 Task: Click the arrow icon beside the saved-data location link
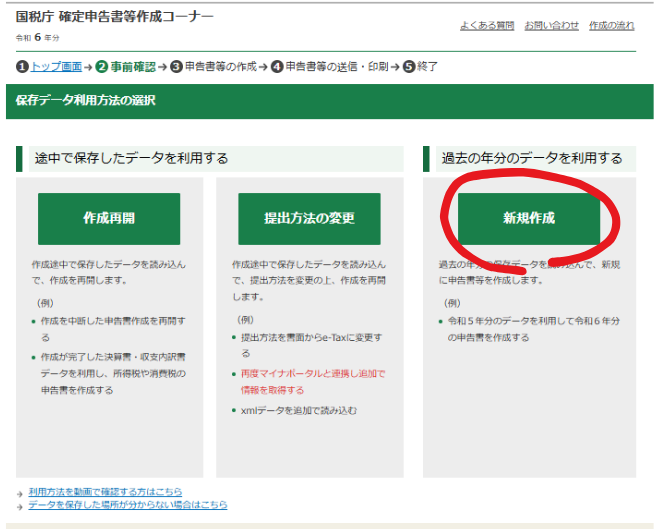20,506
